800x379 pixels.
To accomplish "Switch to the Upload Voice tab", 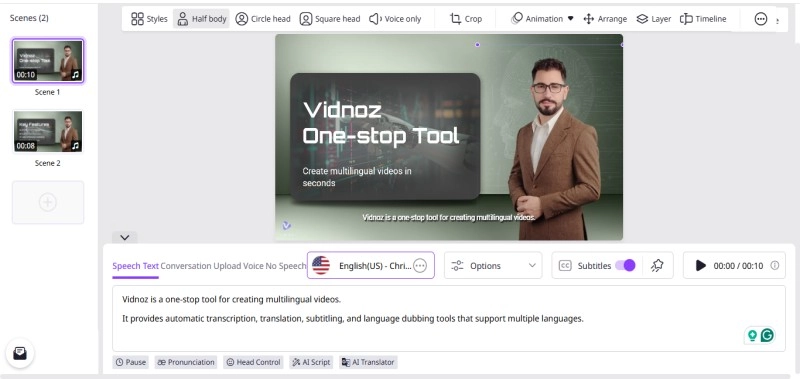I will click(238, 266).
